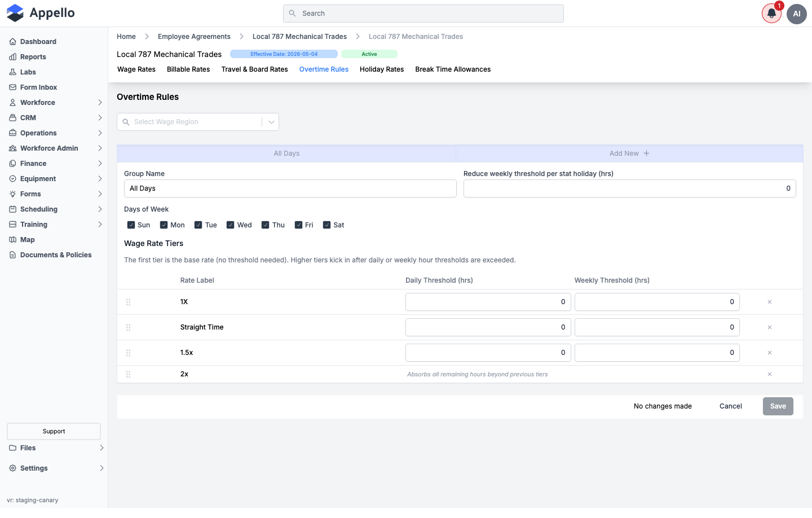Click the Save button
This screenshot has height=518, width=812.
(778, 406)
